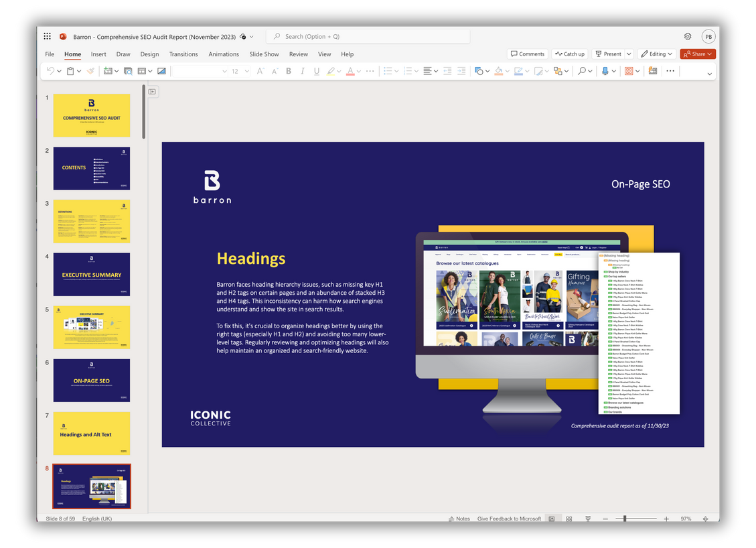
Task: Click Give Feedback to Microsoft
Action: (x=509, y=519)
